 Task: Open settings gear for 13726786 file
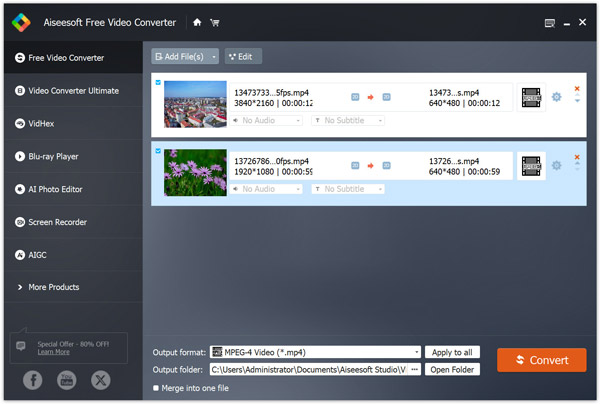click(x=556, y=165)
